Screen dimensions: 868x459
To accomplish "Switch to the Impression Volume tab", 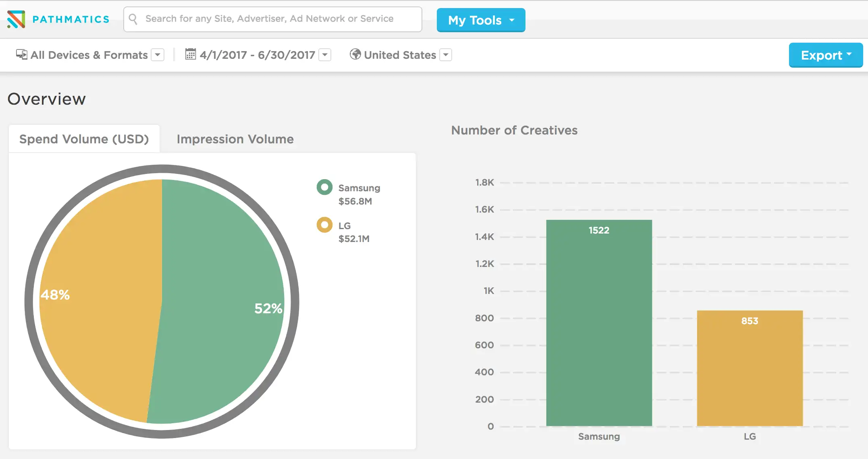I will 235,139.
